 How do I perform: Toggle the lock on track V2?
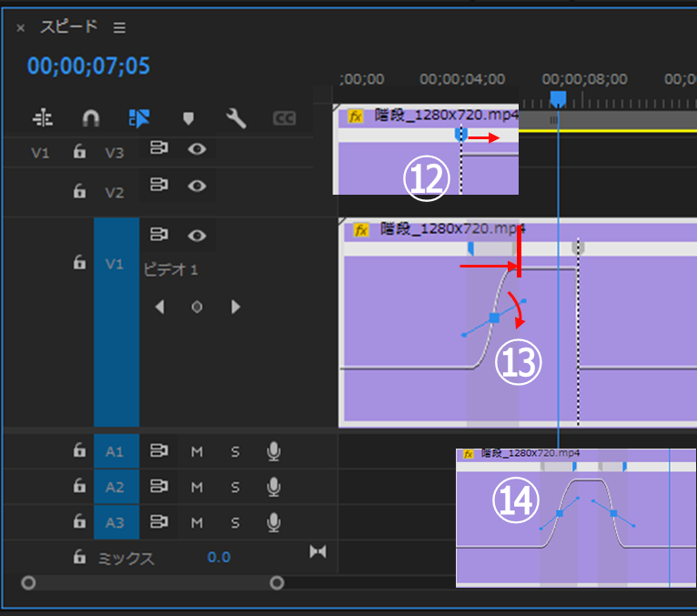pyautogui.click(x=80, y=190)
